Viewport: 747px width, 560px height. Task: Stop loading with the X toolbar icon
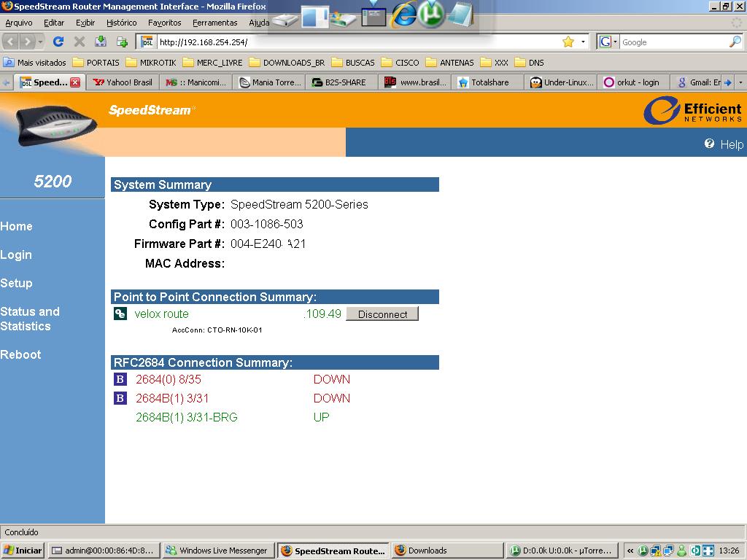[80, 42]
